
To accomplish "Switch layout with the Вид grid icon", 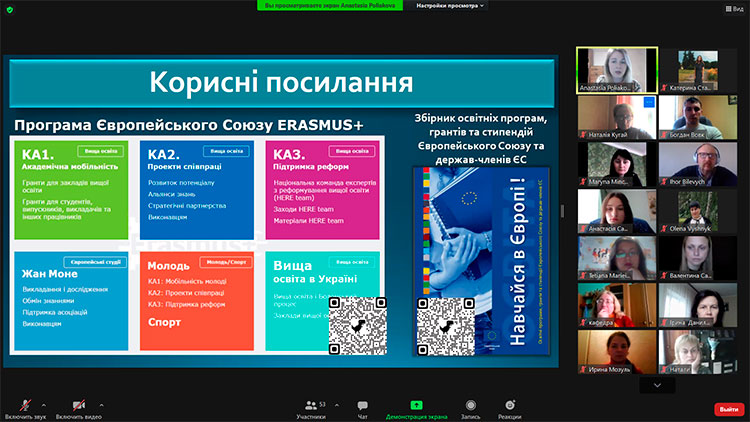I will pos(734,9).
